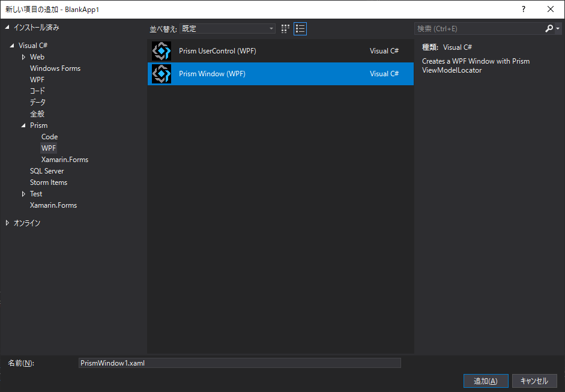The width and height of the screenshot is (565, 392).
Task: Open the help question mark button
Action: point(524,10)
